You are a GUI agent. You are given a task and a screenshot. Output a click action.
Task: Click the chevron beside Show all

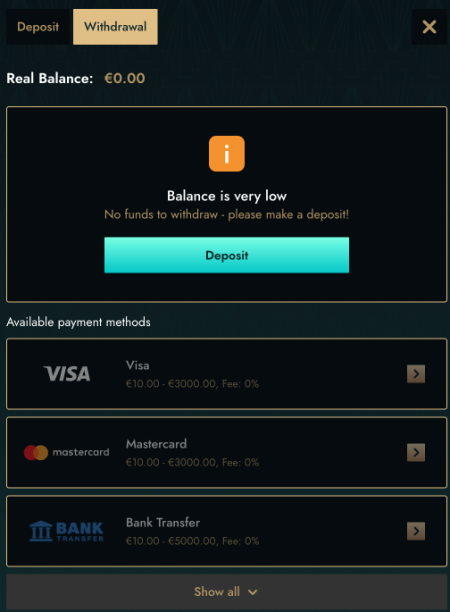(x=253, y=592)
